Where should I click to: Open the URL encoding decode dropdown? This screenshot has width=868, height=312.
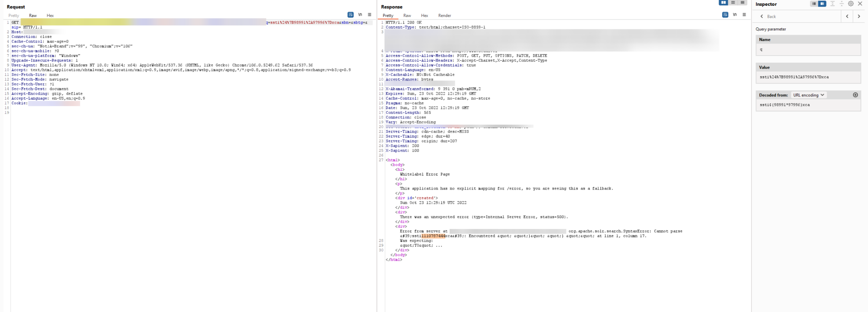tap(808, 95)
